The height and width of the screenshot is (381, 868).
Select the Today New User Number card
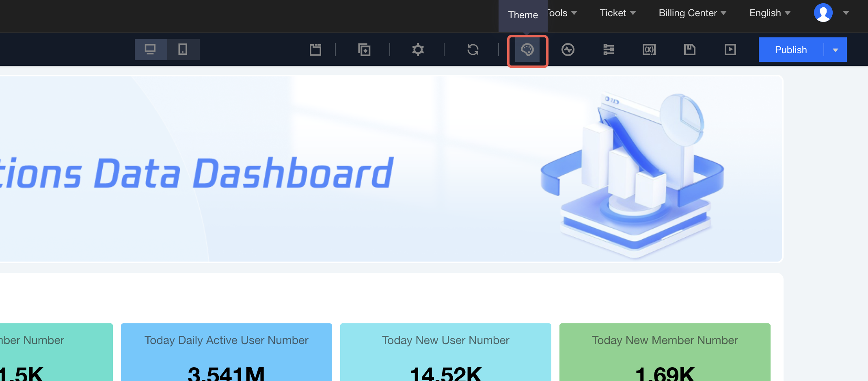[446, 352]
